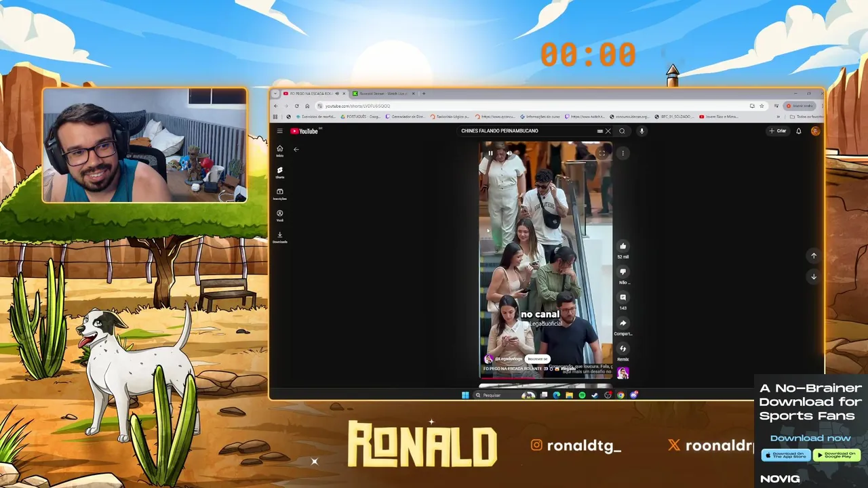Open the Todos os favoritos folder
This screenshot has width=868, height=488.
[x=807, y=117]
